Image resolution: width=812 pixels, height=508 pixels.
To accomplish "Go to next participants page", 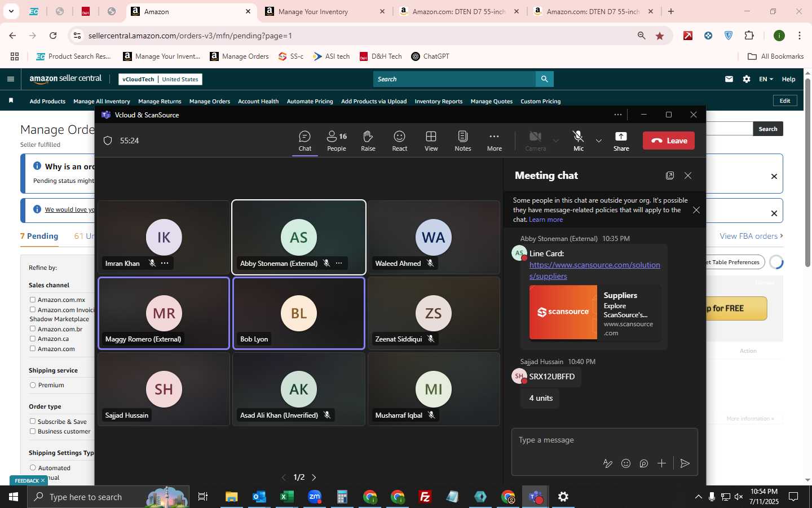I will [314, 478].
